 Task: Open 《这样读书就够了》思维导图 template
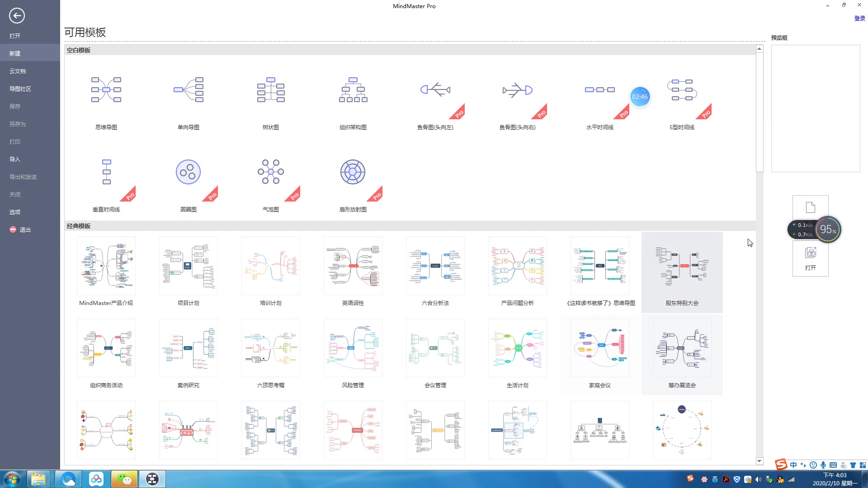[600, 266]
